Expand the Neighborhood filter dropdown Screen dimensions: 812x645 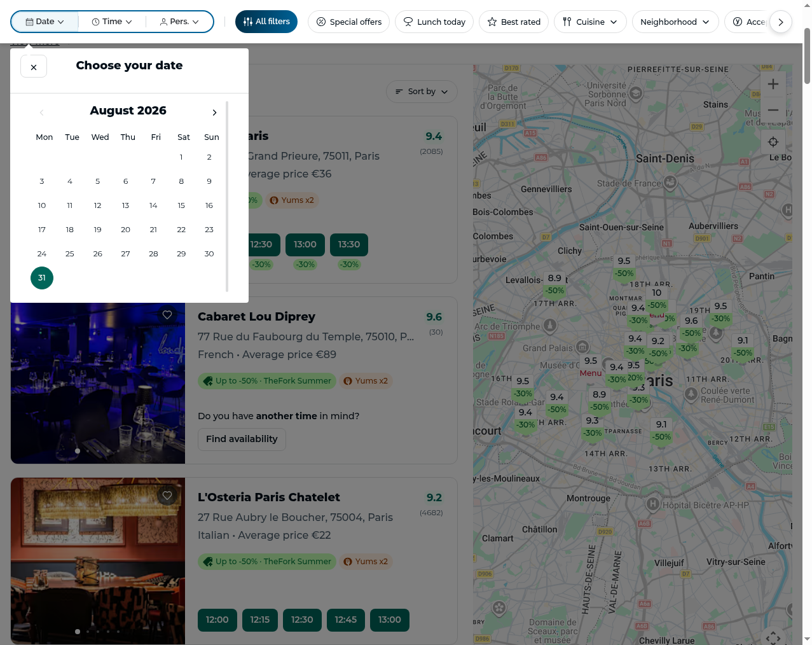pyautogui.click(x=675, y=22)
